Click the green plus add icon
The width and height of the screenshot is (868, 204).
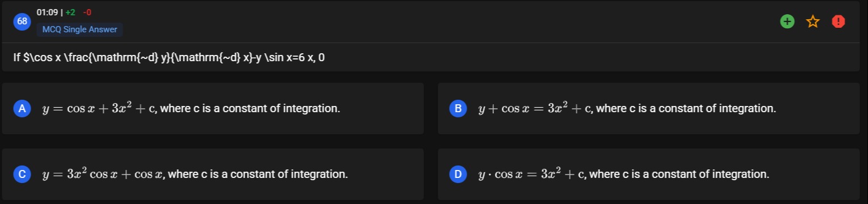[x=787, y=22]
